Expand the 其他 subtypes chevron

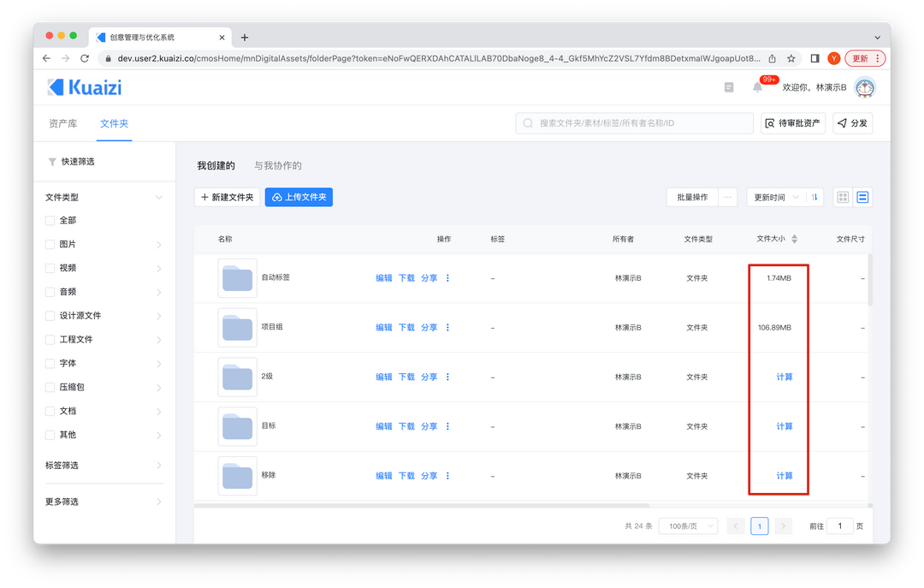pos(159,436)
